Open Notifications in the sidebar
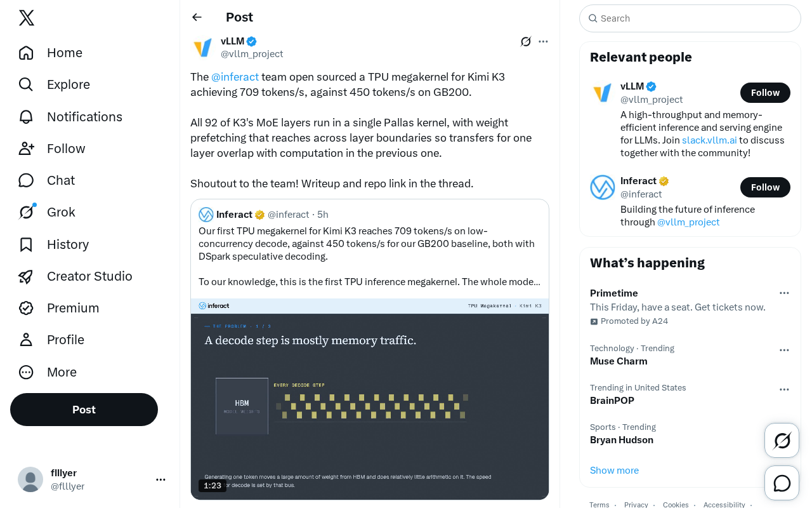 [70, 117]
